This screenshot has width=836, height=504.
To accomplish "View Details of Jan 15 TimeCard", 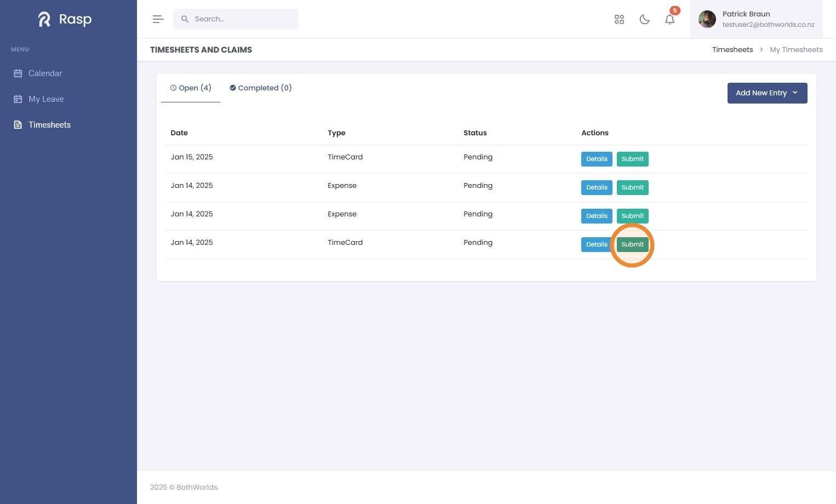I will 597,159.
